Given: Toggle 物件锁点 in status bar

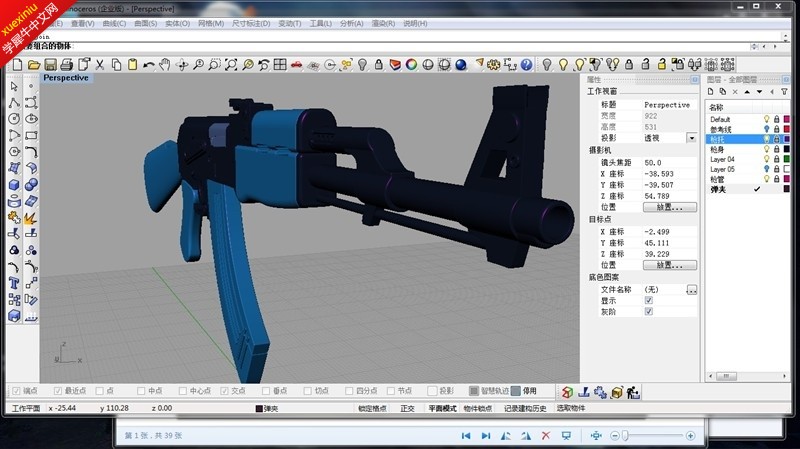Looking at the screenshot, I should [x=478, y=408].
